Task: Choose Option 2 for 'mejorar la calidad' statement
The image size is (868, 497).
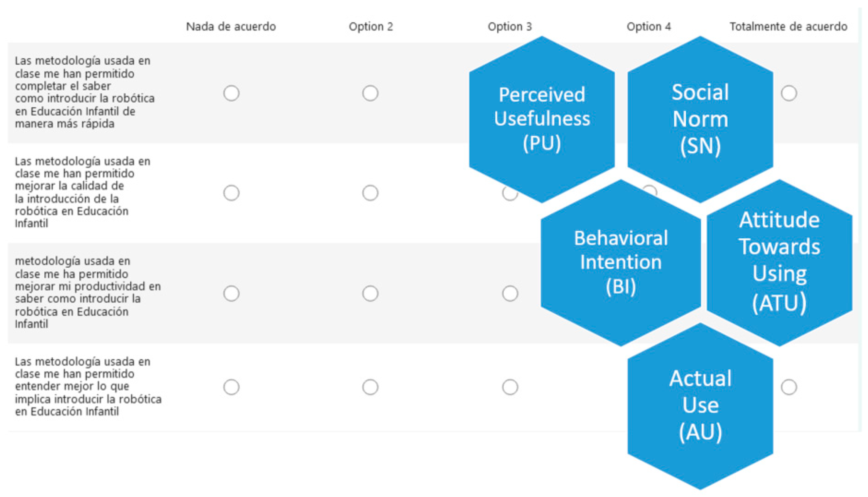Action: tap(370, 193)
